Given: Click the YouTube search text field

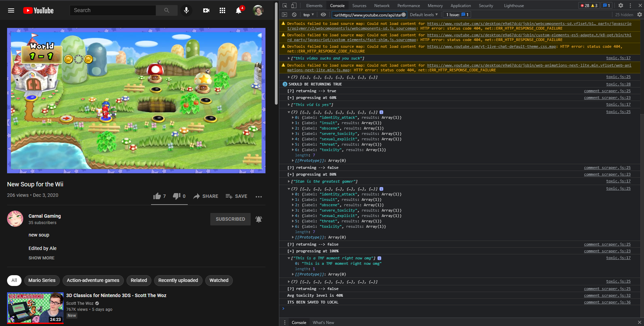Looking at the screenshot, I should (113, 10).
